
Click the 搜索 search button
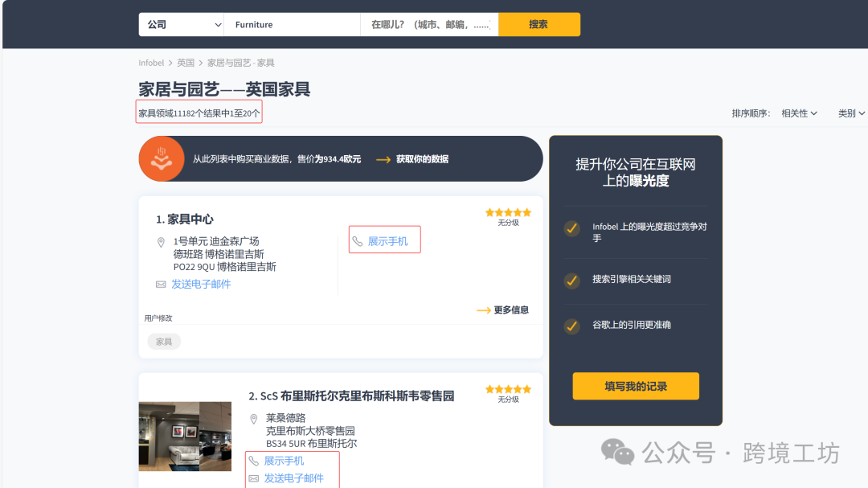[x=539, y=24]
